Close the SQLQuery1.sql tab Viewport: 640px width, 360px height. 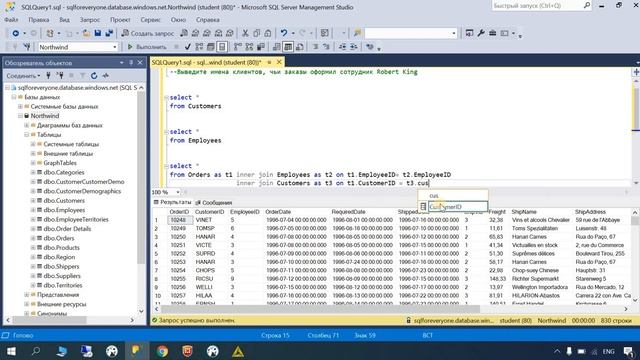pyautogui.click(x=279, y=62)
